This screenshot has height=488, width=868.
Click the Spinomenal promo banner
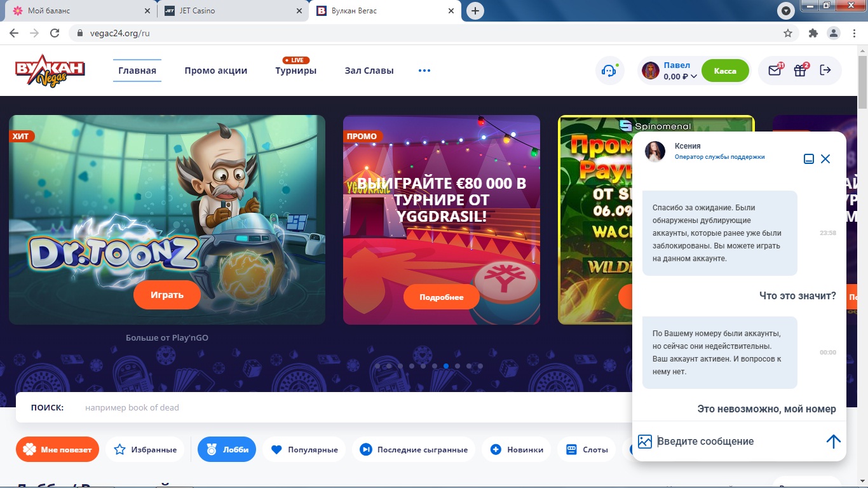(595, 219)
